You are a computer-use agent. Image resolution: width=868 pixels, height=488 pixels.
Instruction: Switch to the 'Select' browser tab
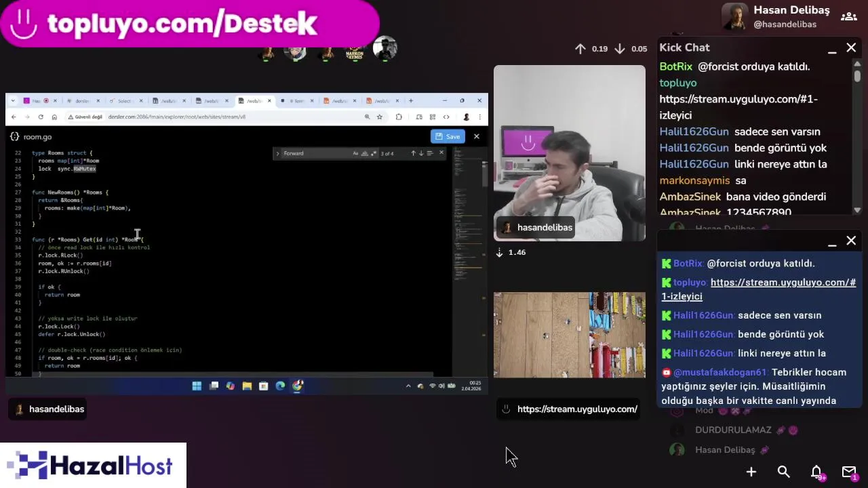coord(125,101)
